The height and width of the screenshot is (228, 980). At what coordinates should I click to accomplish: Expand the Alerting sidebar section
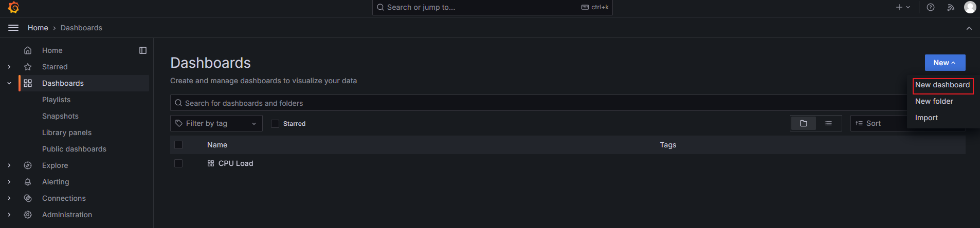click(x=9, y=182)
